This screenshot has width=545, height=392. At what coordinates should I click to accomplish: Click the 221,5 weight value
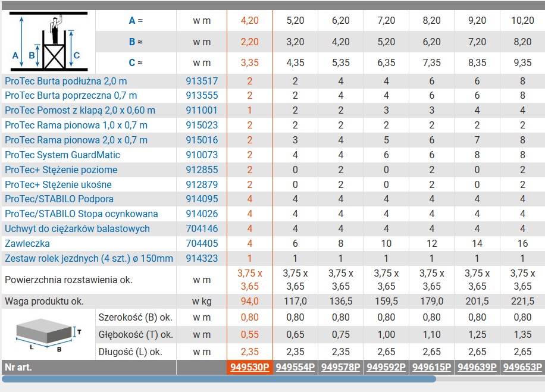point(523,302)
